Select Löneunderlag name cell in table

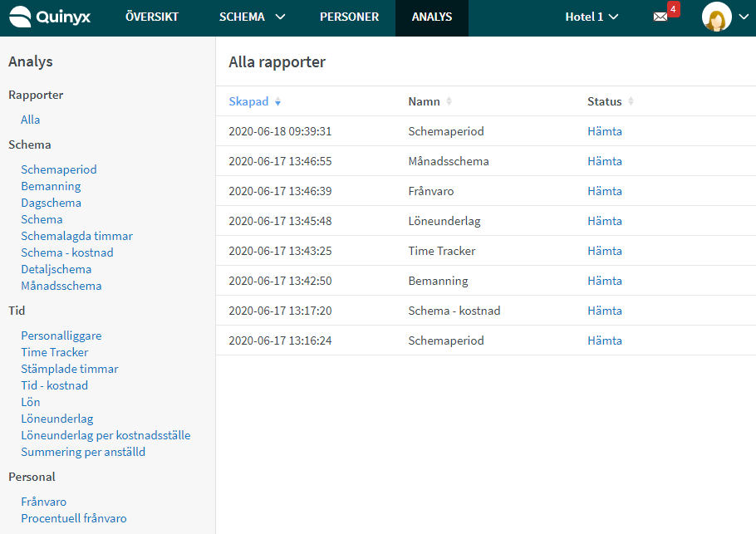click(x=444, y=221)
